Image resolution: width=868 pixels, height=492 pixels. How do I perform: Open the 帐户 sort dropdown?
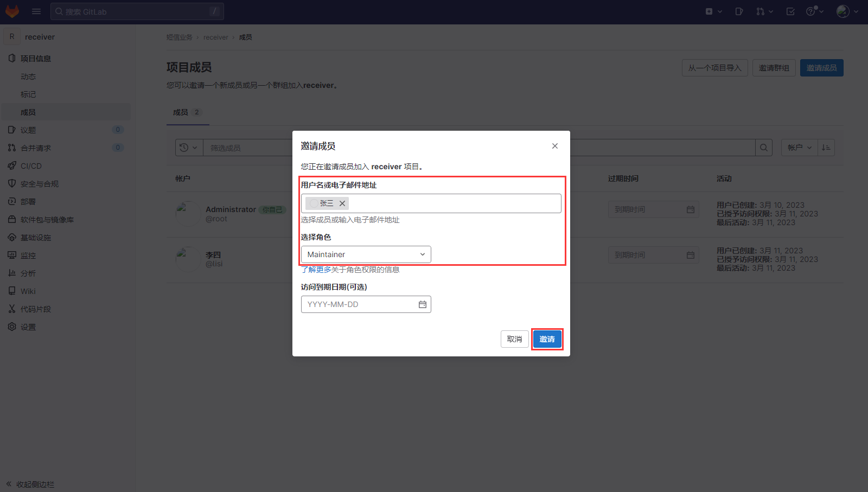point(799,148)
